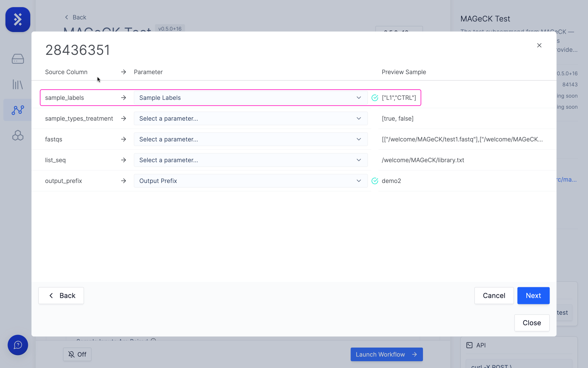Click the /welcome/MAGeCK/library.txt preview value

[423, 160]
